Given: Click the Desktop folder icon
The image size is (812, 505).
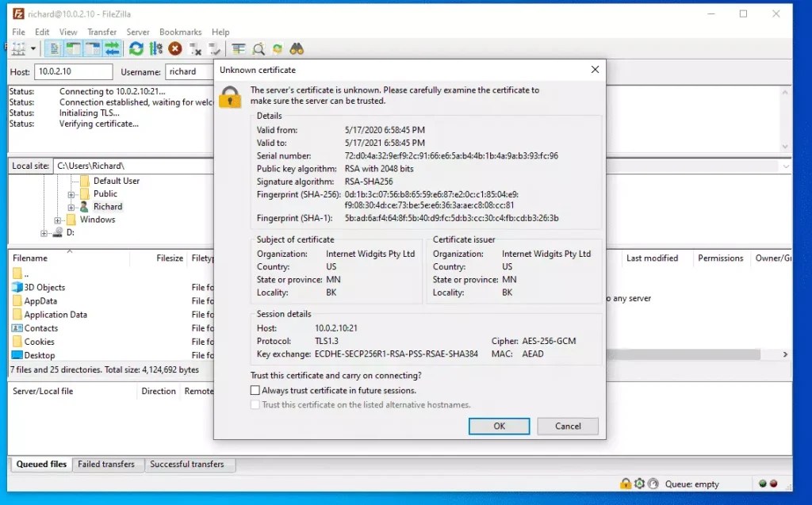Looking at the screenshot, I should point(17,355).
